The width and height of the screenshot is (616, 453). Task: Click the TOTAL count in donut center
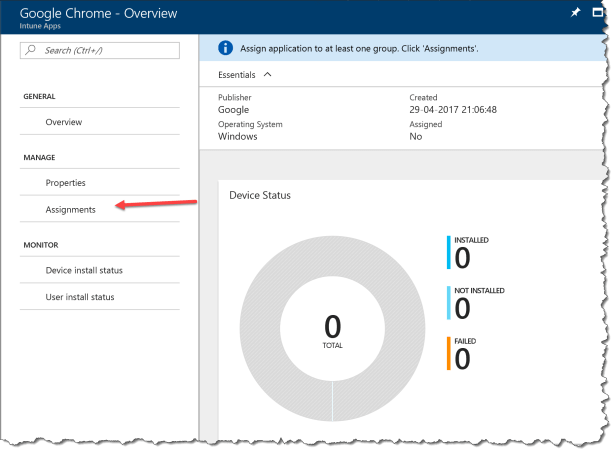pyautogui.click(x=332, y=331)
